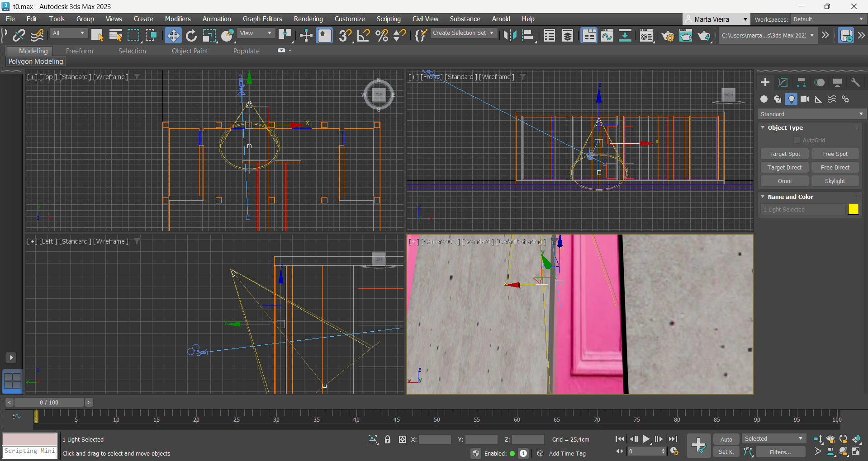Switch to the Freeform ribbon tab
868x461 pixels.
click(79, 51)
